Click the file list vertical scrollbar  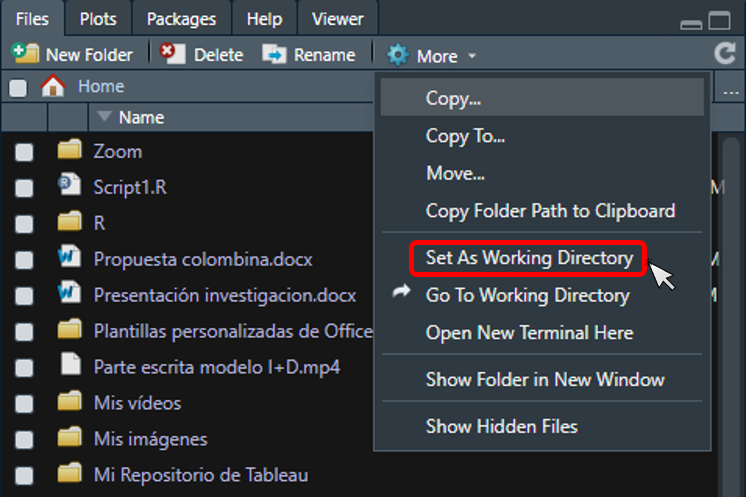click(730, 300)
